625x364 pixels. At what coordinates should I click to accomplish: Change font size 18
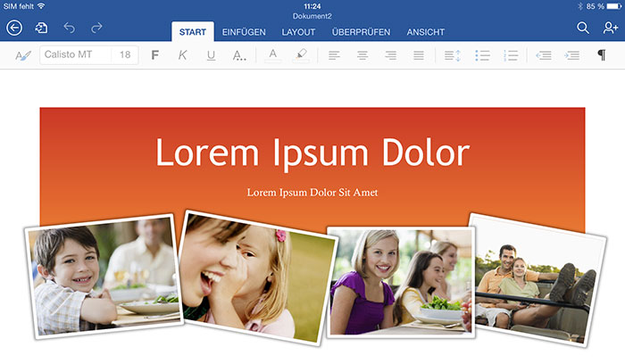[x=125, y=54]
